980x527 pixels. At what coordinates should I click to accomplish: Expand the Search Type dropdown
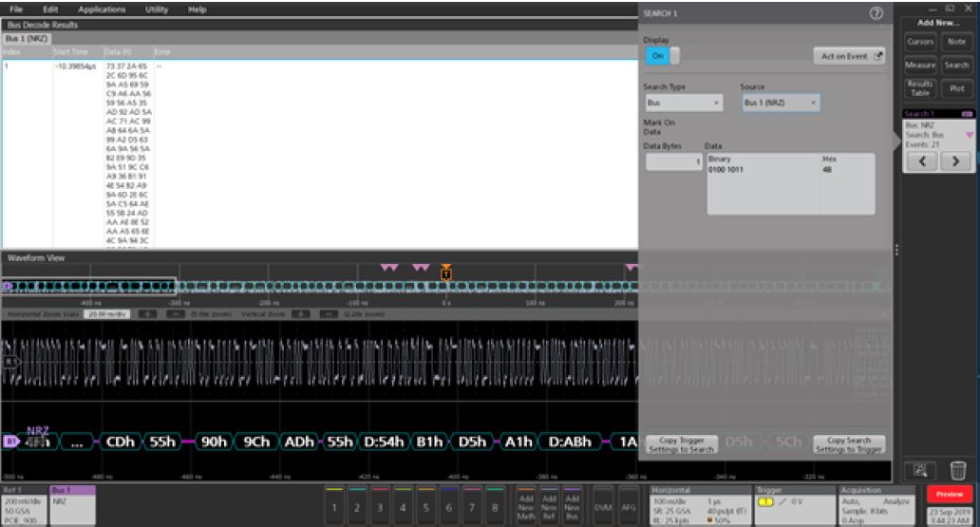pos(684,103)
